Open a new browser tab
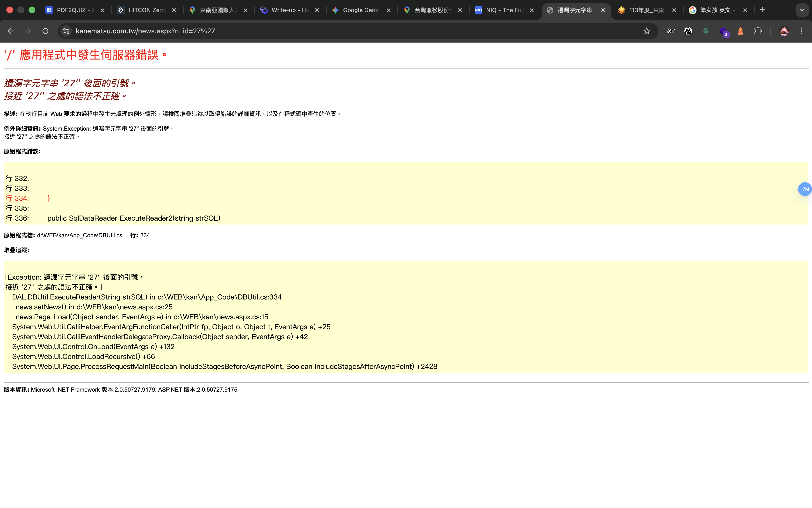 coord(763,10)
